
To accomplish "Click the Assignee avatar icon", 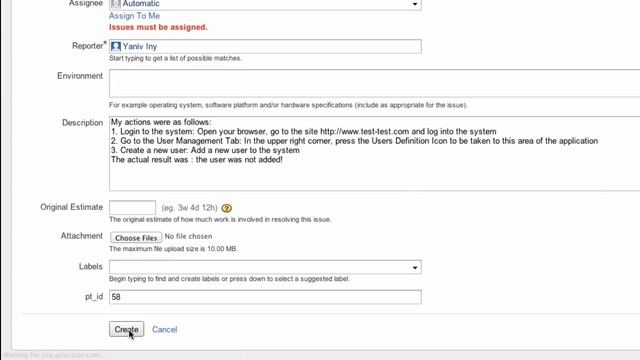I will coord(116,4).
